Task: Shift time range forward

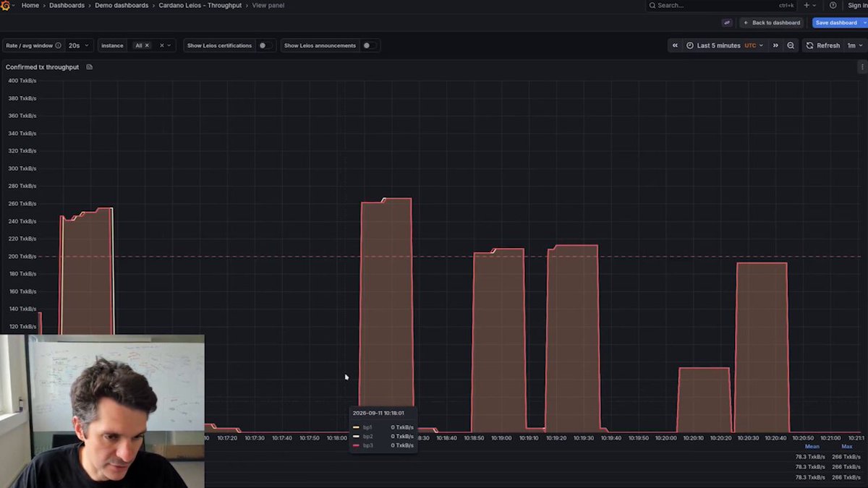Action: tap(775, 46)
